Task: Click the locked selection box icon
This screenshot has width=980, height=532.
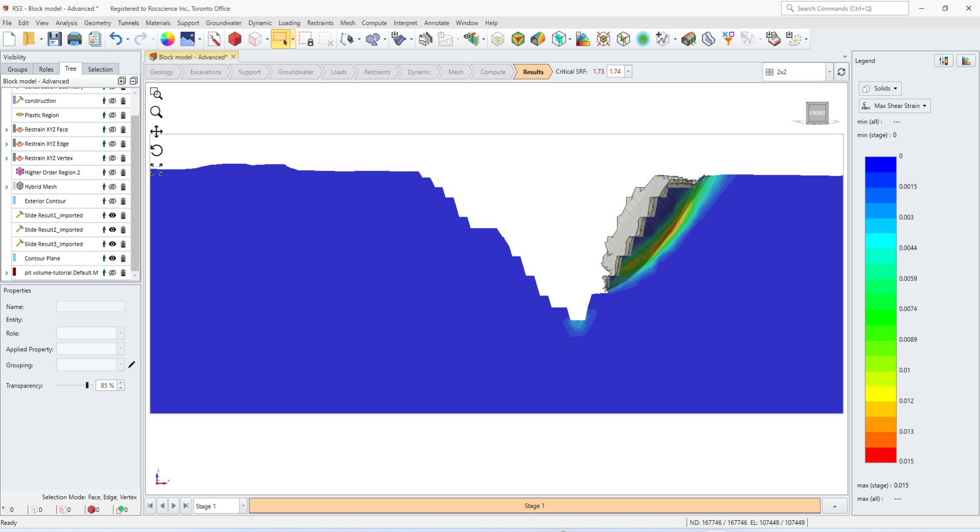Action: tap(306, 39)
